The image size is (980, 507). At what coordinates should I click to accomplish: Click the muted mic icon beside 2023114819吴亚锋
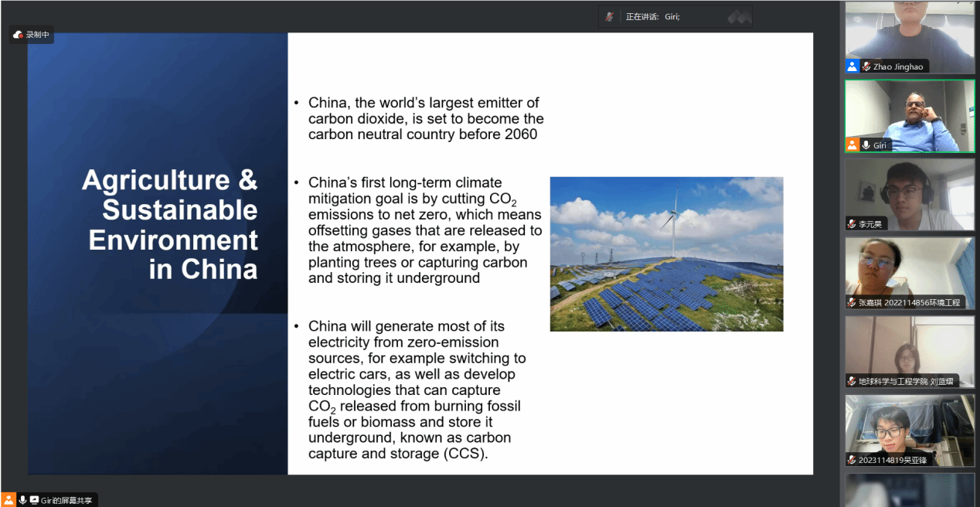[x=852, y=461]
